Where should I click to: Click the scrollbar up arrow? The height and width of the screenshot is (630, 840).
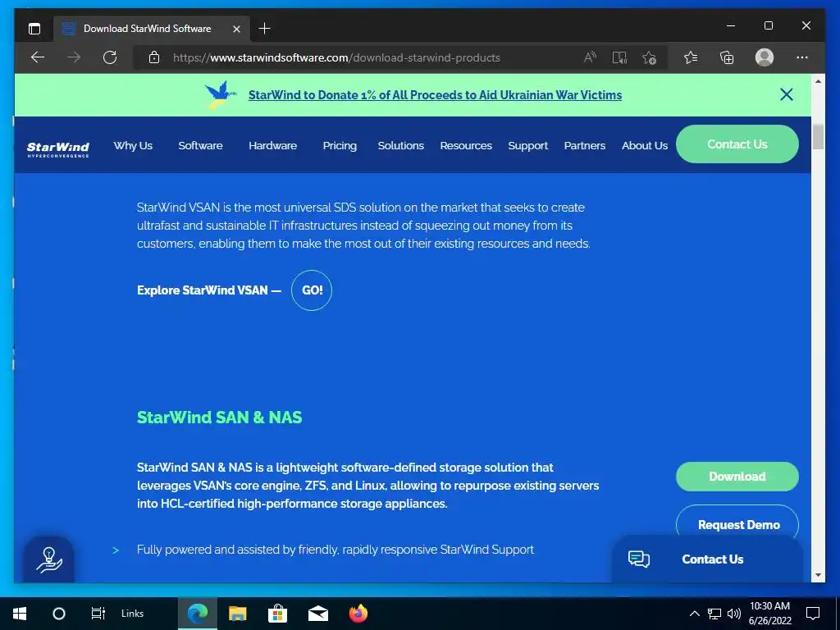818,81
